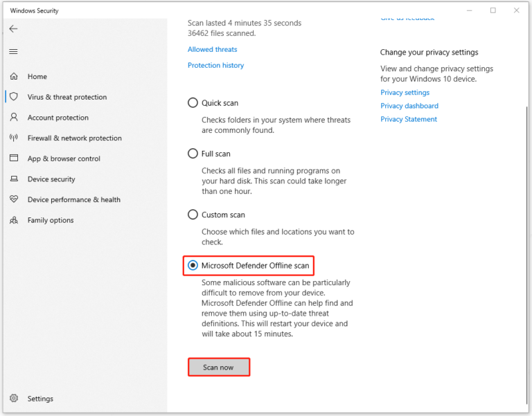
Task: Click the Device security laptop icon
Action: (x=14, y=179)
